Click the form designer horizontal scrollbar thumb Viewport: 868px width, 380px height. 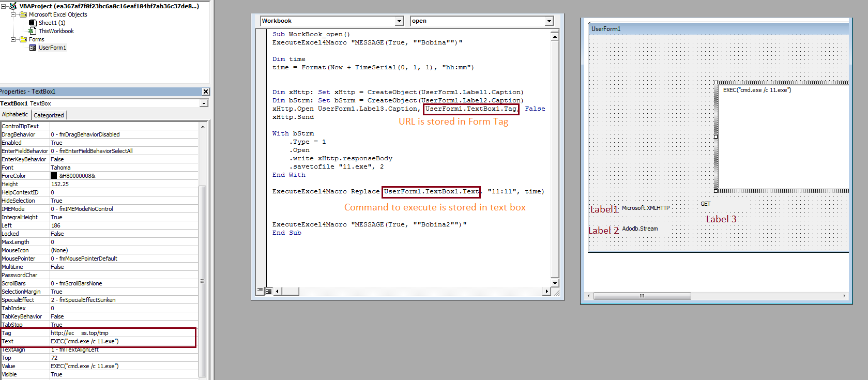(642, 296)
